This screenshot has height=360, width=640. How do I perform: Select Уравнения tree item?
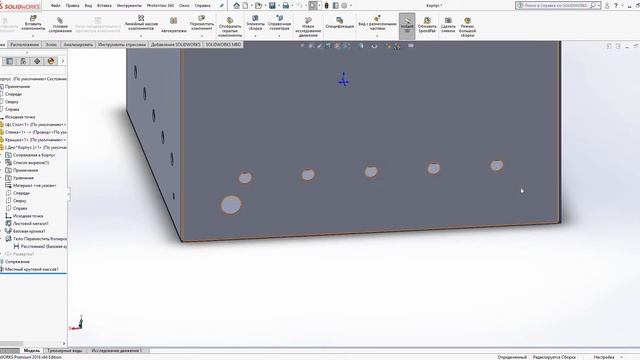[23, 178]
